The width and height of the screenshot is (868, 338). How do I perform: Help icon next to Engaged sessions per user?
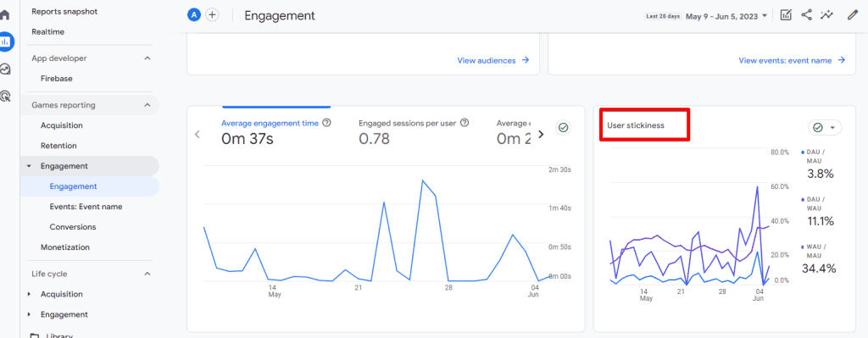tap(465, 123)
